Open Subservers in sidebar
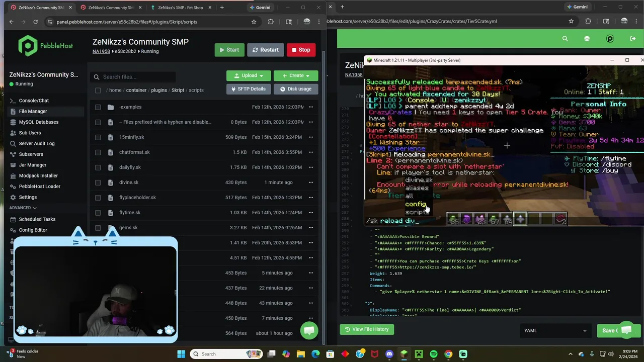The width and height of the screenshot is (644, 362). (x=31, y=154)
